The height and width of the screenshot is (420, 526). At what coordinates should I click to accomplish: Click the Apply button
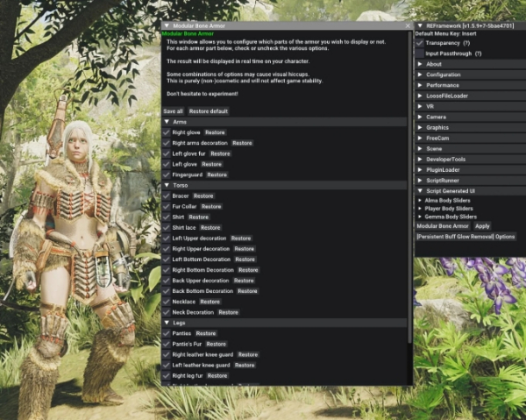click(482, 226)
